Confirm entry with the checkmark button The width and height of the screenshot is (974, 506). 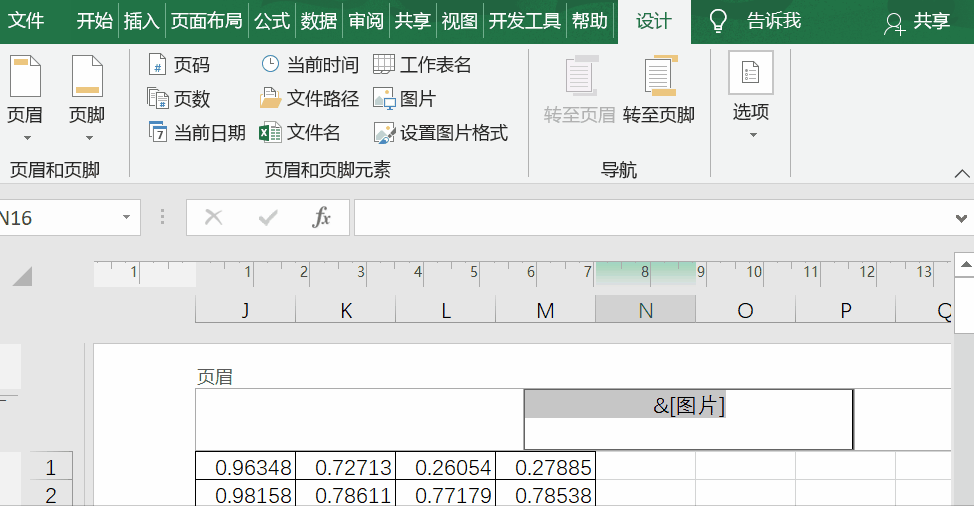(268, 217)
